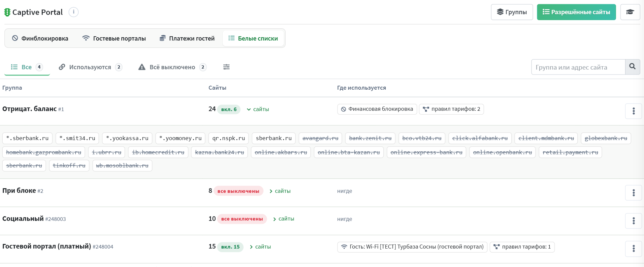
Task: Show the Все filter tab
Action: coord(27,67)
